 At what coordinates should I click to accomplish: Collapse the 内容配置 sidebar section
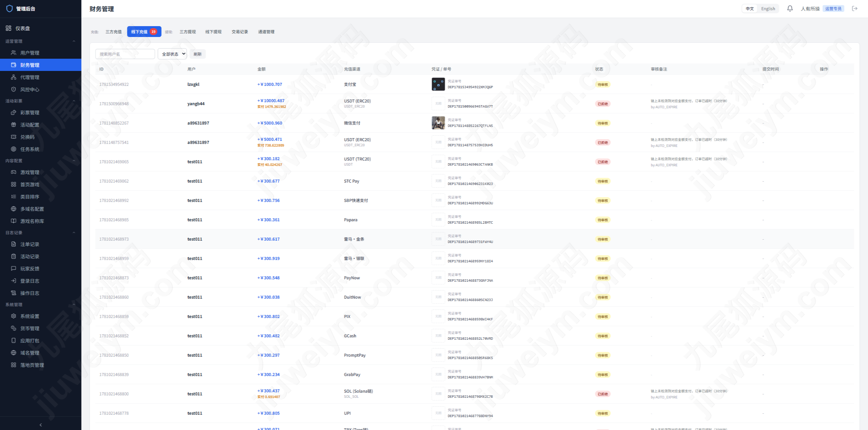(x=74, y=161)
